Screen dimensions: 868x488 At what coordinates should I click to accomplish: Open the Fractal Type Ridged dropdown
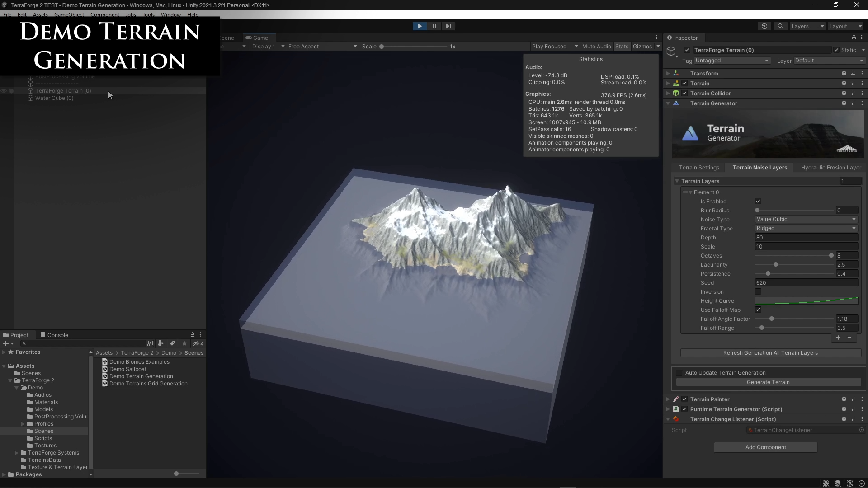pos(806,228)
